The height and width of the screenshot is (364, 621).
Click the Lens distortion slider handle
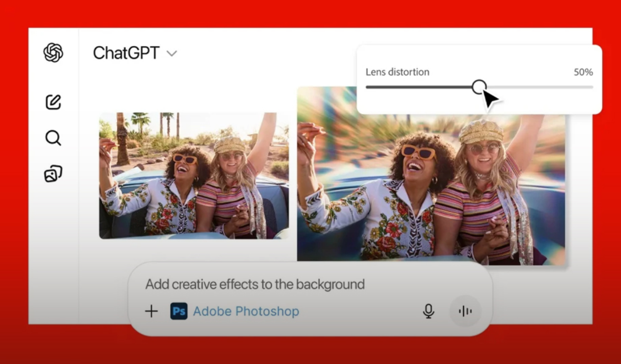tap(478, 86)
